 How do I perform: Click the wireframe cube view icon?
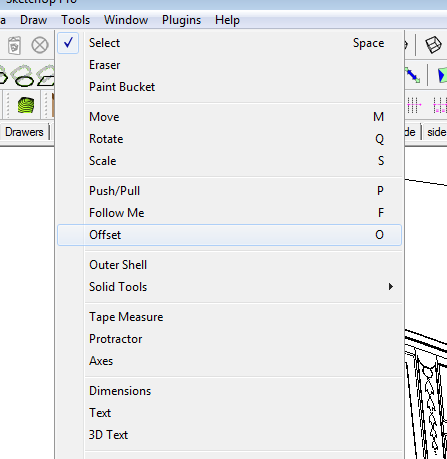point(433,45)
